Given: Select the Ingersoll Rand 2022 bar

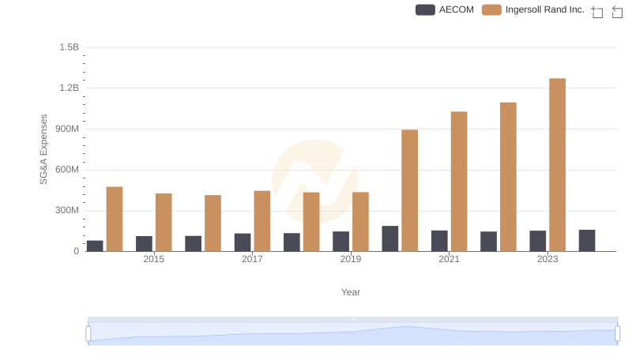Looking at the screenshot, I should click(508, 177).
